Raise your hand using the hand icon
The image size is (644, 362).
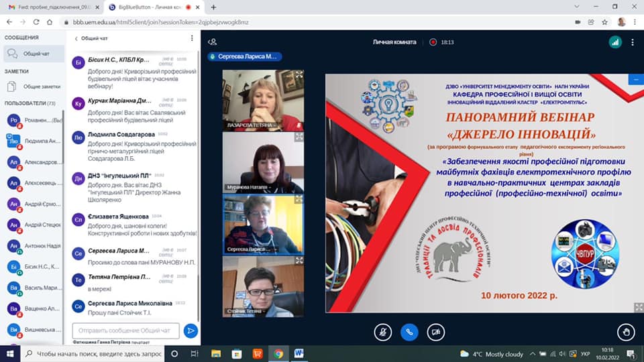[627, 331]
